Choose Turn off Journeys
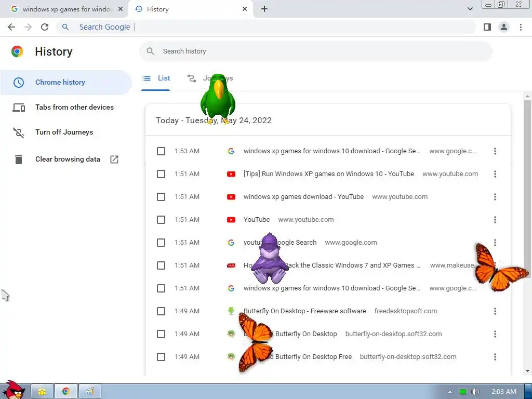This screenshot has height=399, width=532. pos(66,132)
